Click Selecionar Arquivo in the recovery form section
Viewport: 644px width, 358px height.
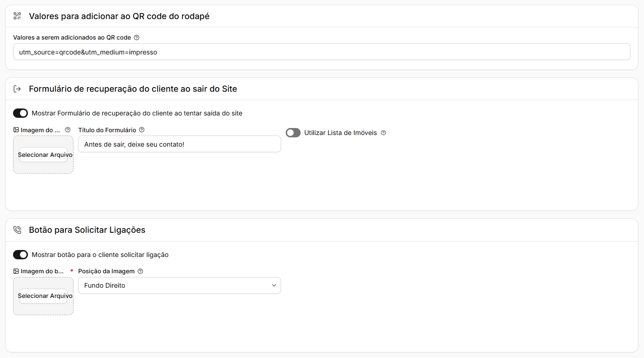tap(43, 155)
